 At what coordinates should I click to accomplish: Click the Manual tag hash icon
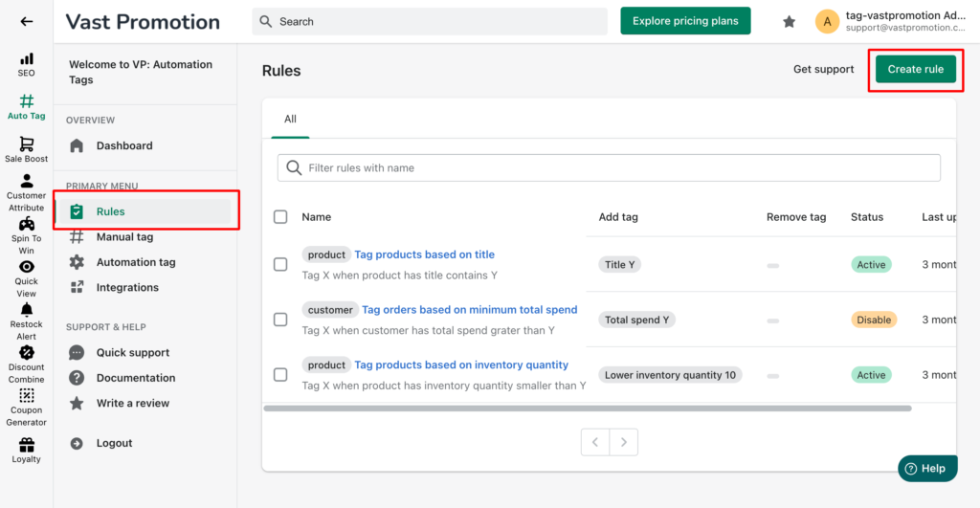[x=77, y=237]
